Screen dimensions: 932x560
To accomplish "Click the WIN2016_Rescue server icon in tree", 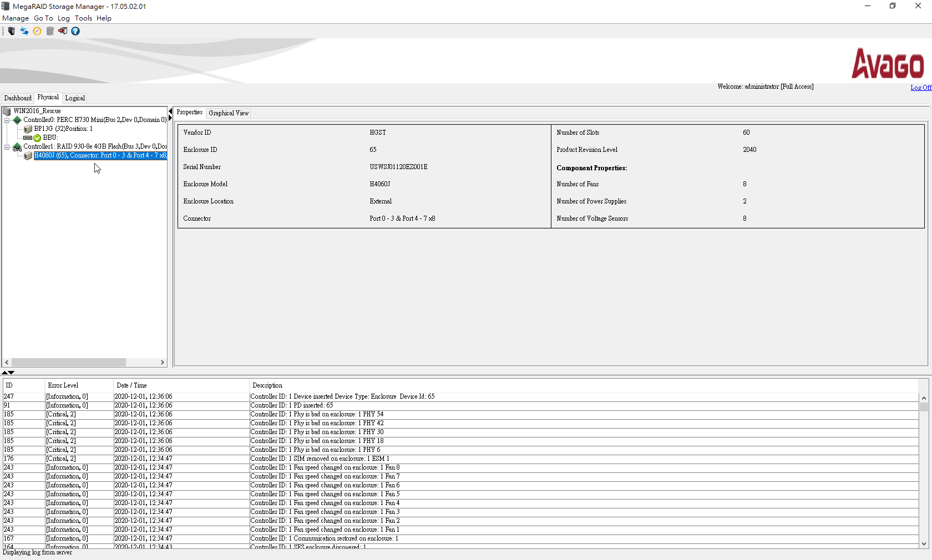I will tap(7, 111).
